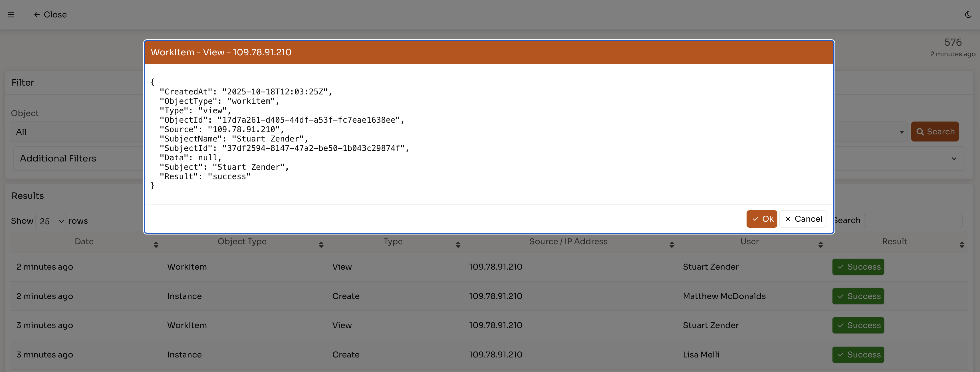The height and width of the screenshot is (372, 980).
Task: Click the Close back arrow link
Action: click(x=50, y=15)
